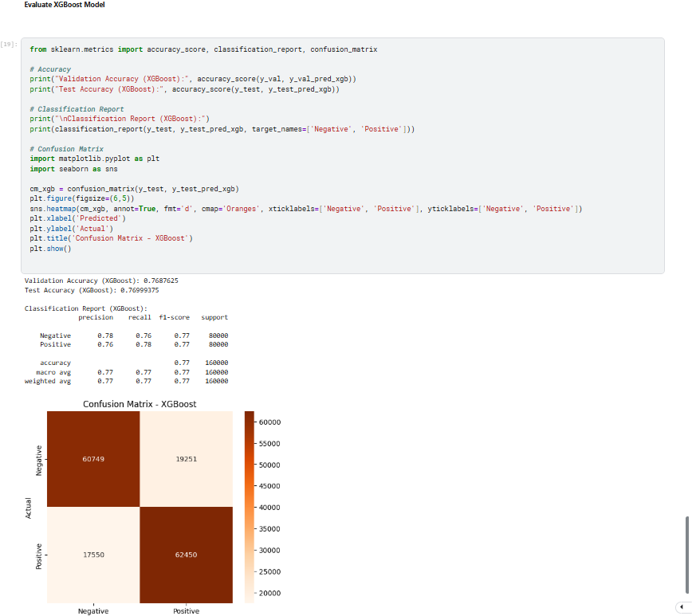The height and width of the screenshot is (616, 692).
Task: Click the "cm_xgb = confusion_matrix" code line
Action: 134,189
